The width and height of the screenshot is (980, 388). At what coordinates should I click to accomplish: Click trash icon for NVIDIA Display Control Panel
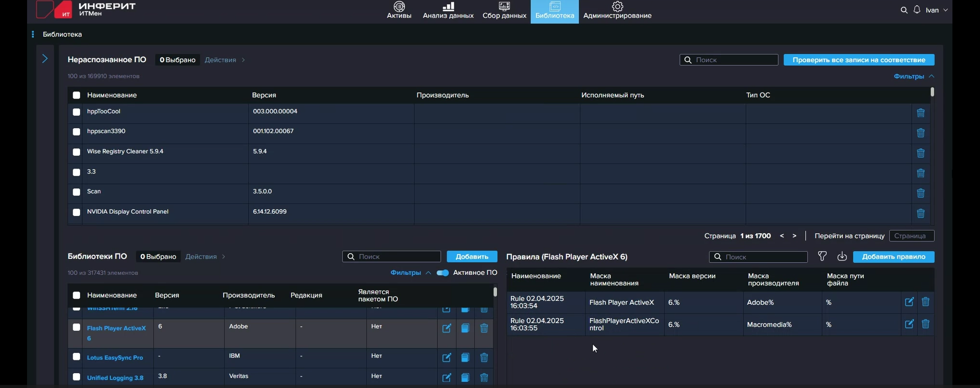pos(920,213)
